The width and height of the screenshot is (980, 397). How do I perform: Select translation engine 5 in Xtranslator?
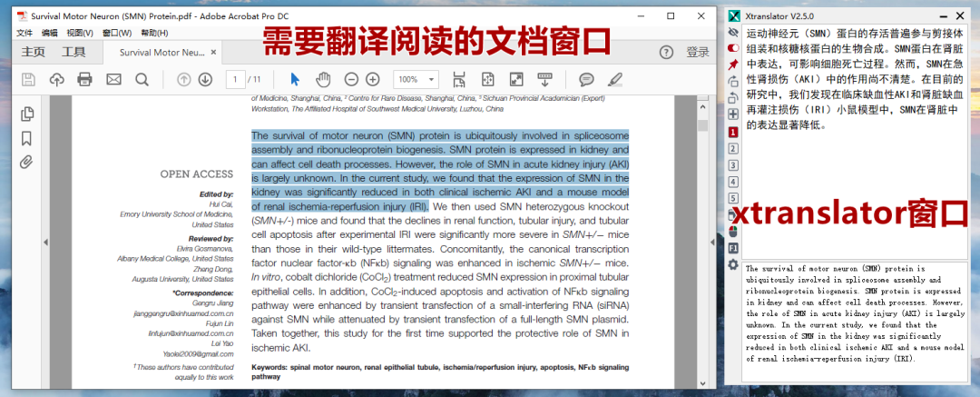[733, 198]
